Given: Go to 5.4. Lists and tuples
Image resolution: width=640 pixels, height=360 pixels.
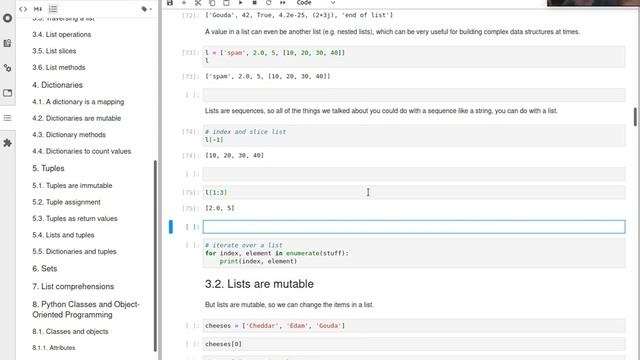Looking at the screenshot, I should pyautogui.click(x=63, y=235).
